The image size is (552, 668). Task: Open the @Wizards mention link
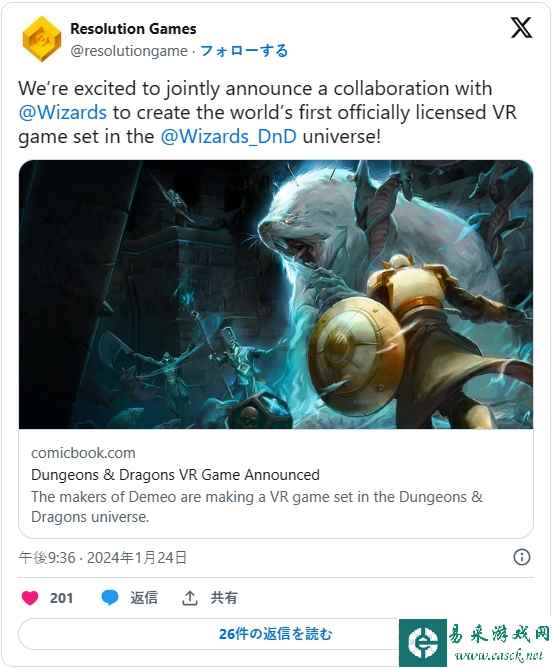click(x=62, y=112)
